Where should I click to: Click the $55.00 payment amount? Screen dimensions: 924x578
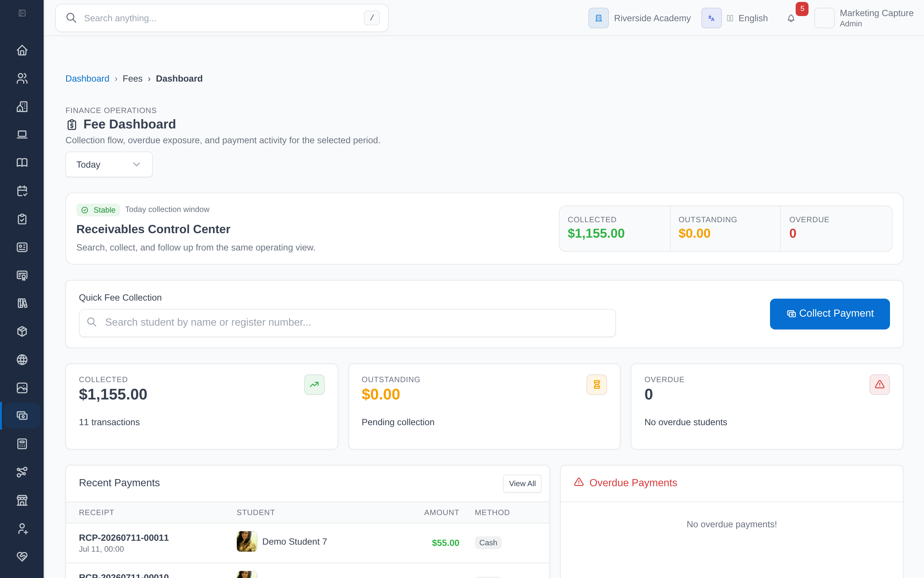pyautogui.click(x=445, y=543)
